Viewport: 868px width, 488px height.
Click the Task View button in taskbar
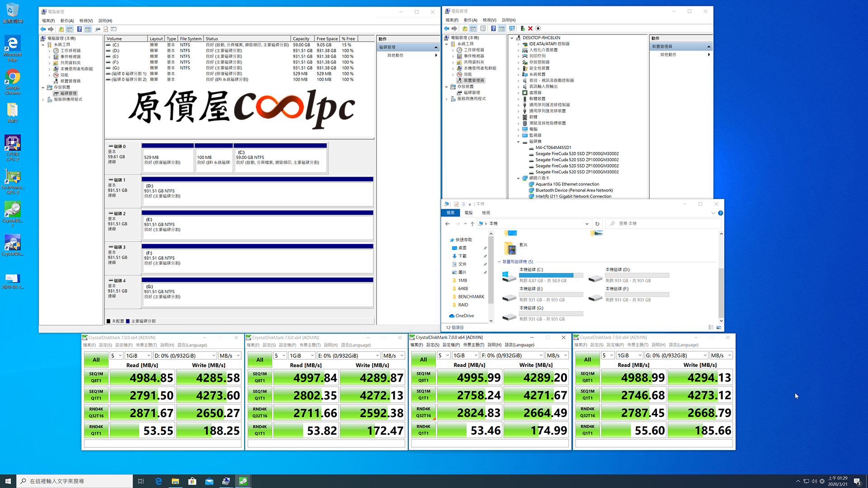(x=141, y=481)
